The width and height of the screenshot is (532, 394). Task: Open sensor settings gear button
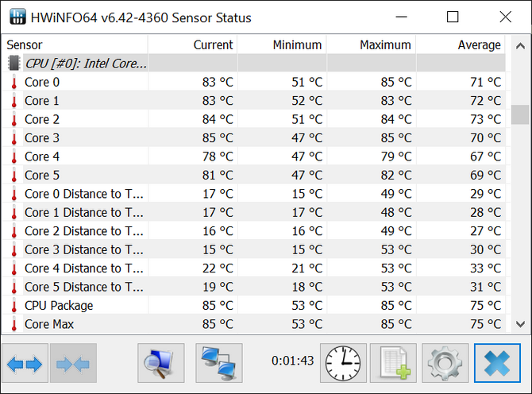click(445, 363)
